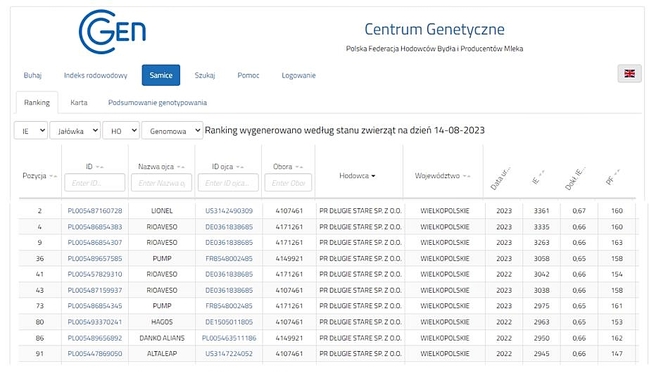The width and height of the screenshot is (649, 373).
Task: Open the Buhaj menu item
Action: 32,75
